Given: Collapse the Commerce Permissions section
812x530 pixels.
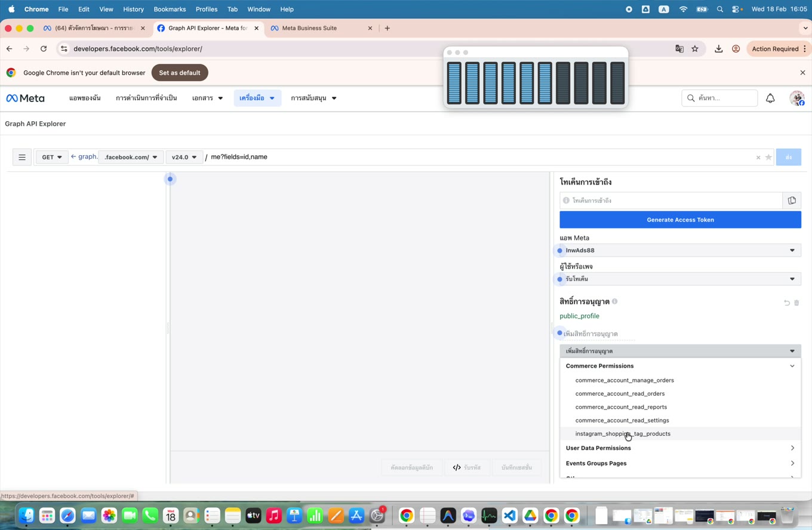Looking at the screenshot, I should 680,366.
